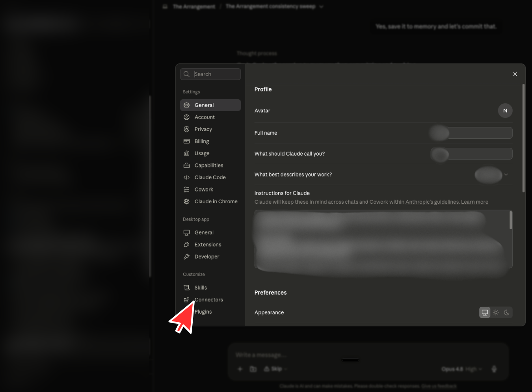Click the plus attach icon in chat box

[x=240, y=369]
